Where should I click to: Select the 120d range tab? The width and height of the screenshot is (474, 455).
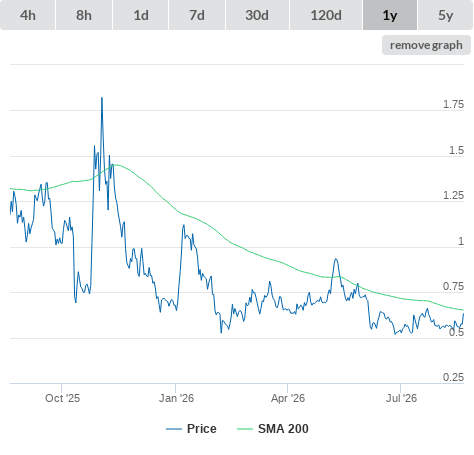[326, 15]
